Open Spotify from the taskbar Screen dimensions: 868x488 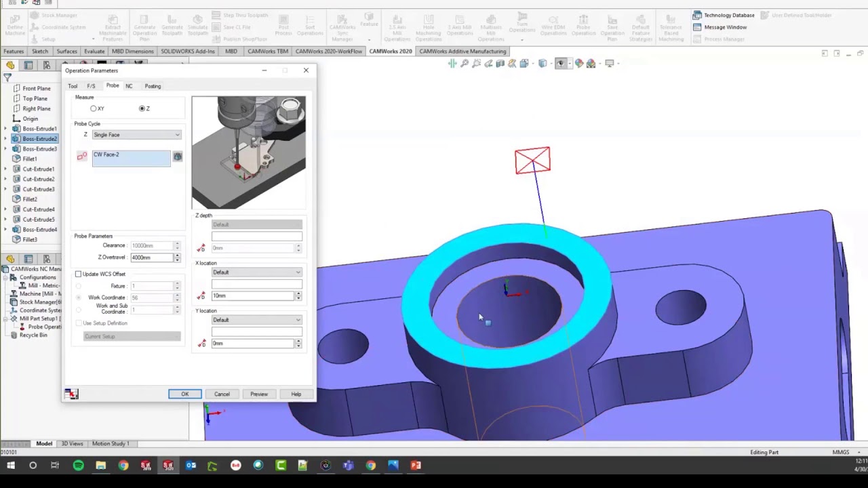(78, 466)
